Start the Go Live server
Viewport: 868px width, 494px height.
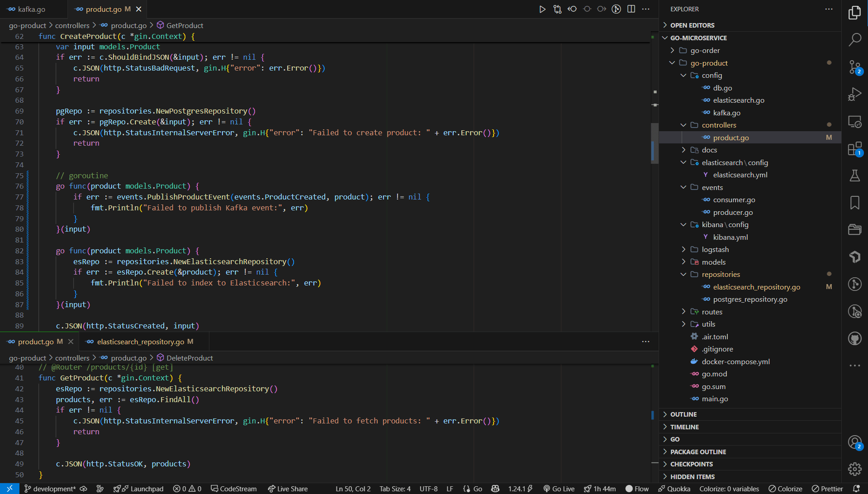(x=559, y=489)
